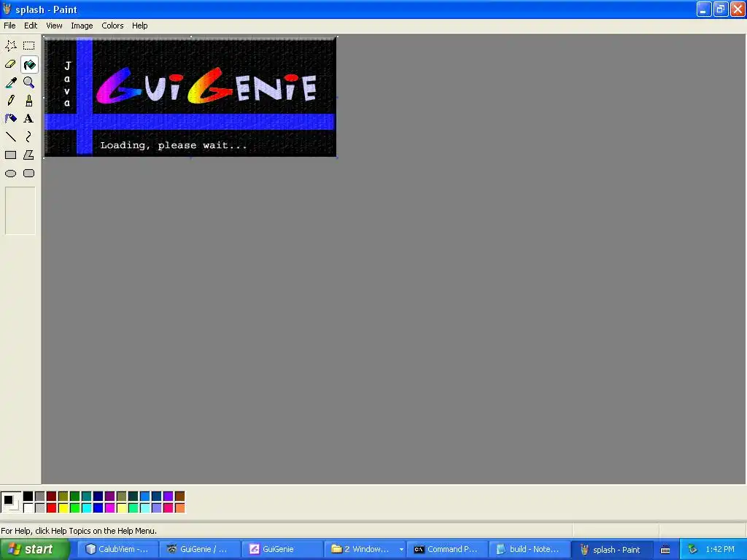This screenshot has height=560, width=747.
Task: Pick the magenta swatch
Action: [x=110, y=508]
